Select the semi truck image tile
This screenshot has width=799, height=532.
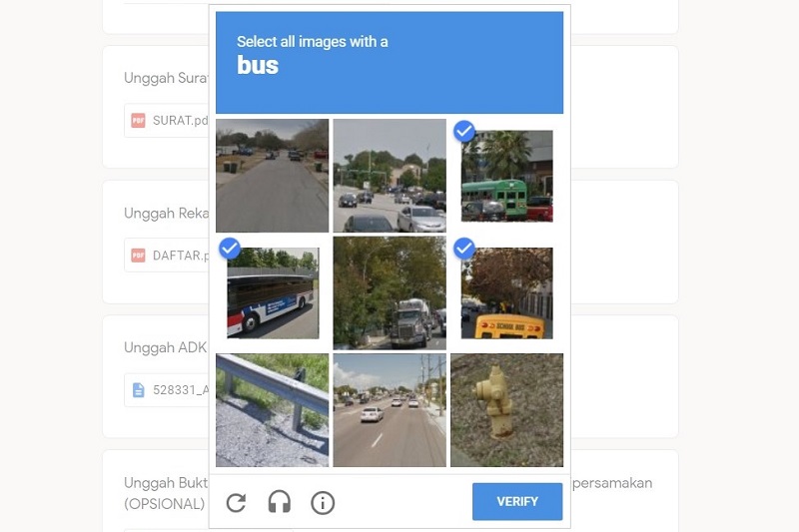pyautogui.click(x=390, y=292)
